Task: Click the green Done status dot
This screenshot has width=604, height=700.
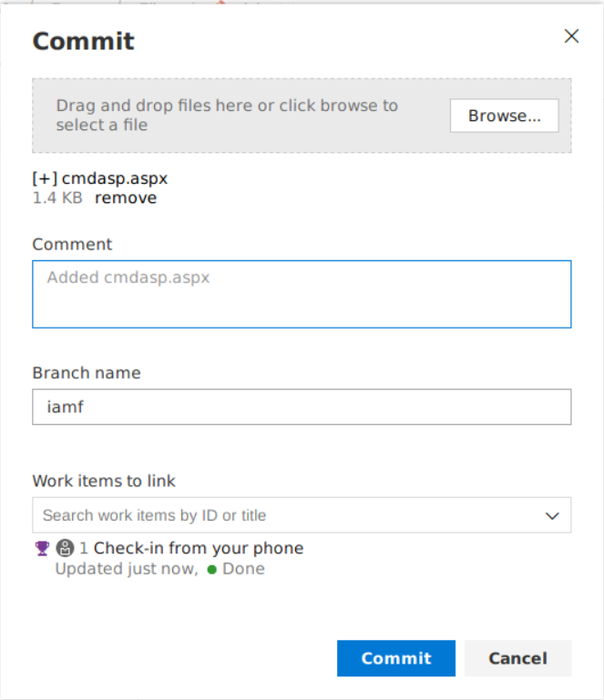Action: (211, 570)
